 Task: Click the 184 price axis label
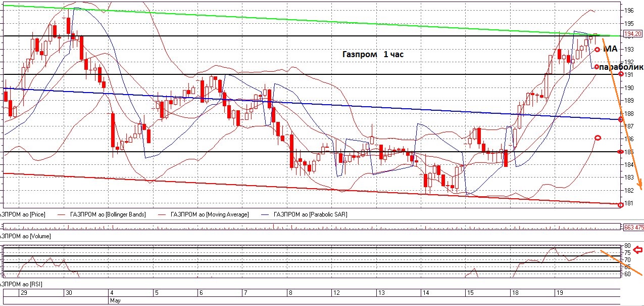[x=629, y=165]
